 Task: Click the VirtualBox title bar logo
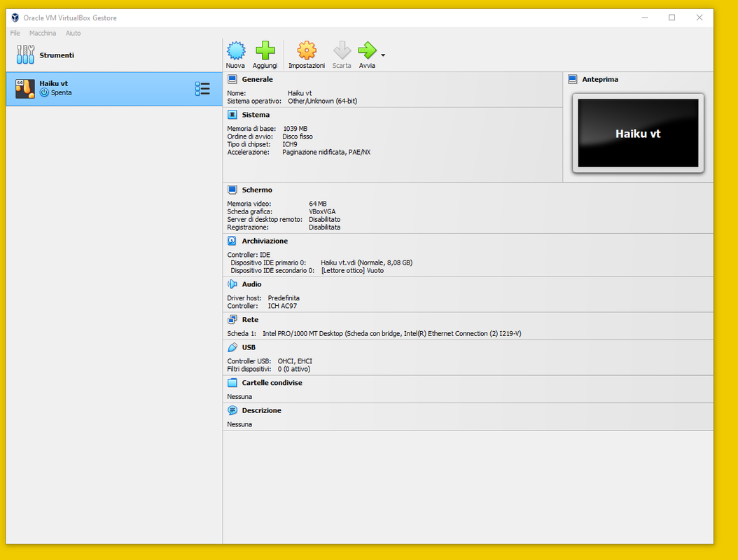point(15,18)
